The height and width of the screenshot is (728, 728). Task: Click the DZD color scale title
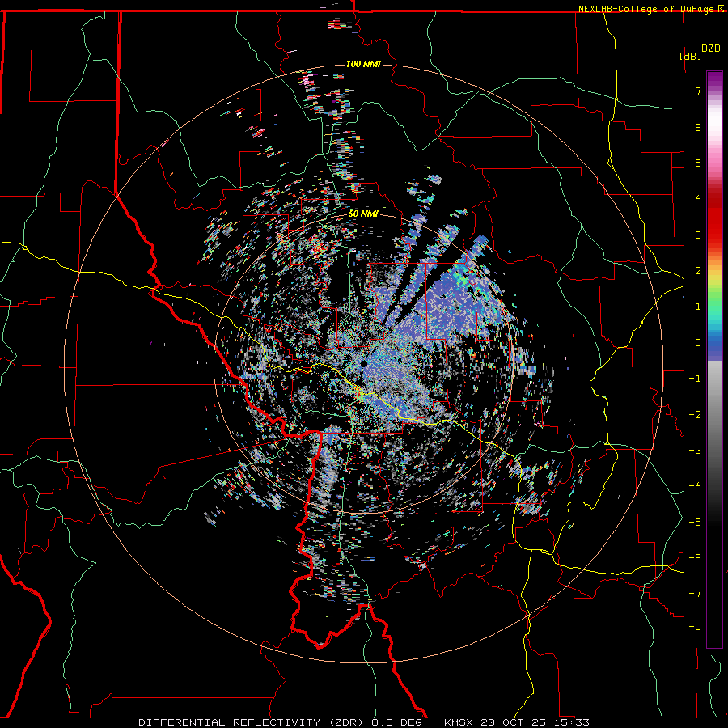[x=711, y=49]
